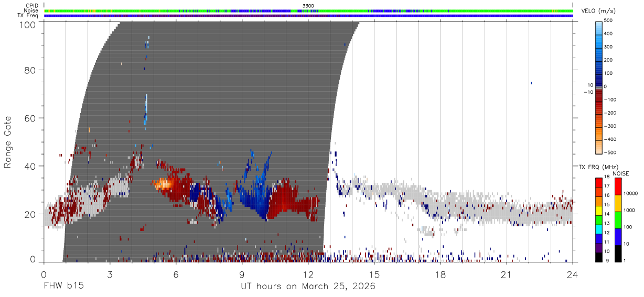The image size is (644, 297).
Task: Click the 'CPID' label at top left
Action: coord(32,5)
